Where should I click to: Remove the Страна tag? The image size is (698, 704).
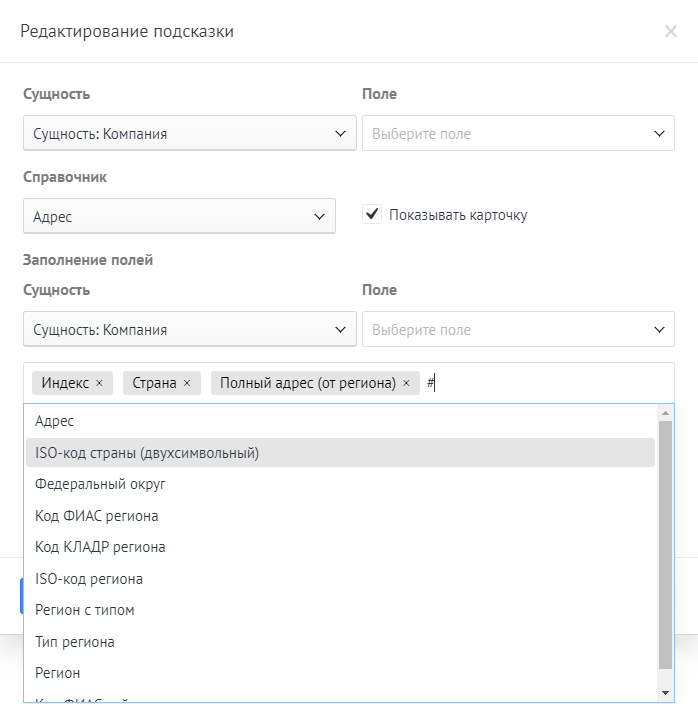coord(187,383)
